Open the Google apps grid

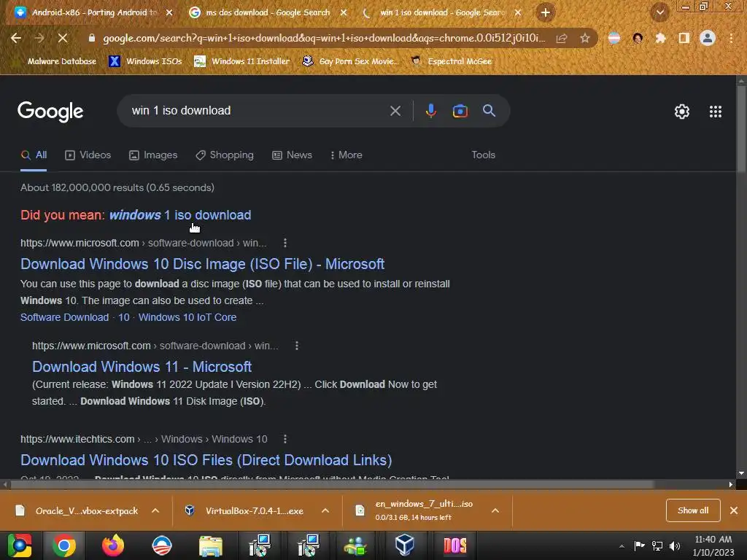click(x=715, y=112)
